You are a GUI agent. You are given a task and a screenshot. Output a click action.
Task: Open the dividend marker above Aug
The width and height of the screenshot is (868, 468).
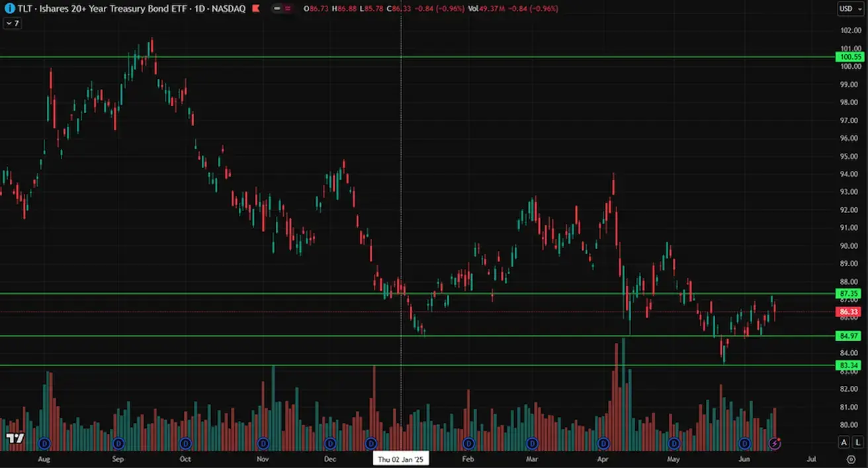tap(44, 443)
